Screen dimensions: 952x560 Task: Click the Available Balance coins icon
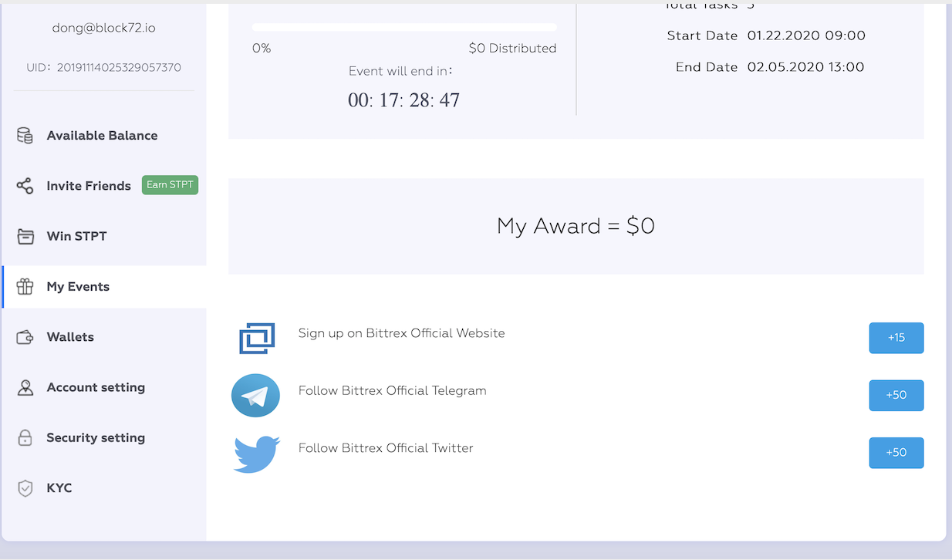25,136
